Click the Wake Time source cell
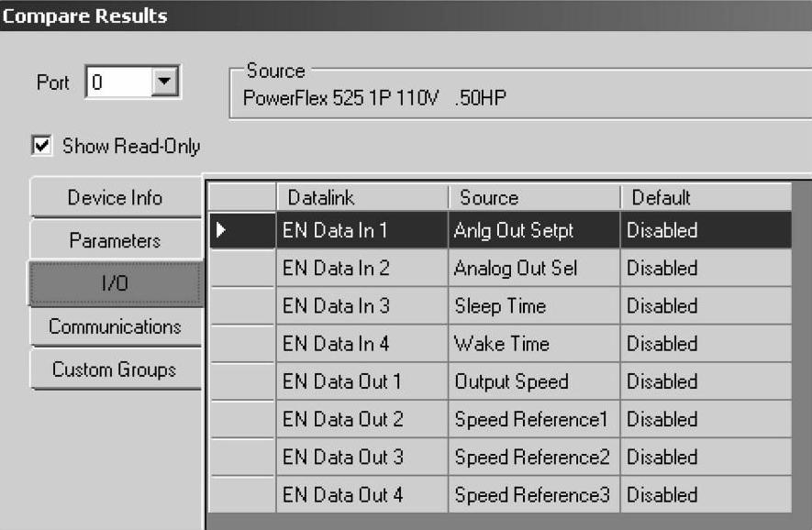The width and height of the screenshot is (812, 530). (x=534, y=343)
